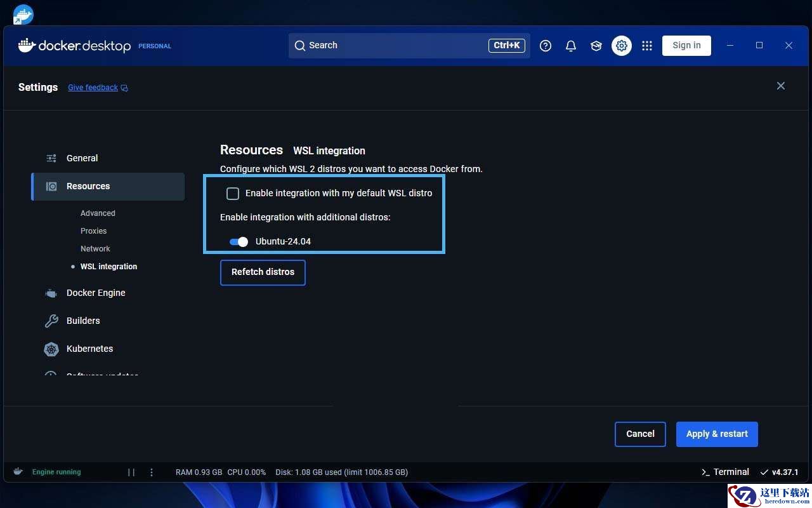The image size is (812, 508).
Task: Click the Settings page title
Action: click(x=38, y=88)
